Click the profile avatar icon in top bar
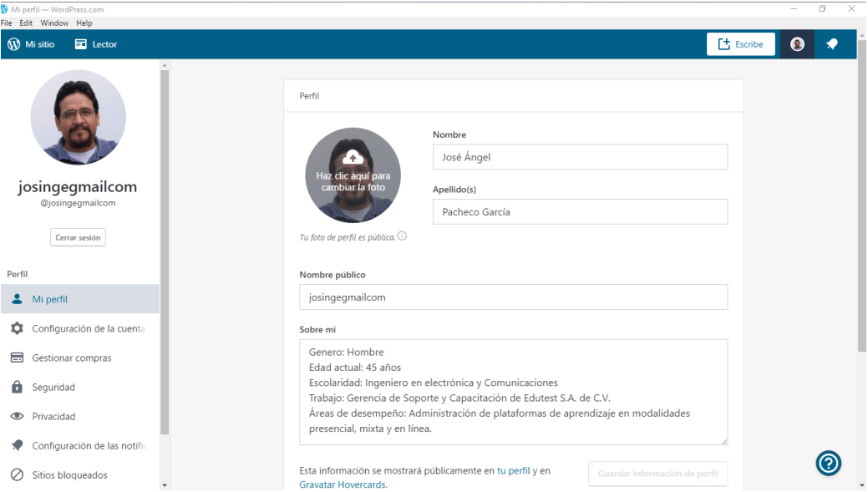The image size is (868, 492). point(796,43)
